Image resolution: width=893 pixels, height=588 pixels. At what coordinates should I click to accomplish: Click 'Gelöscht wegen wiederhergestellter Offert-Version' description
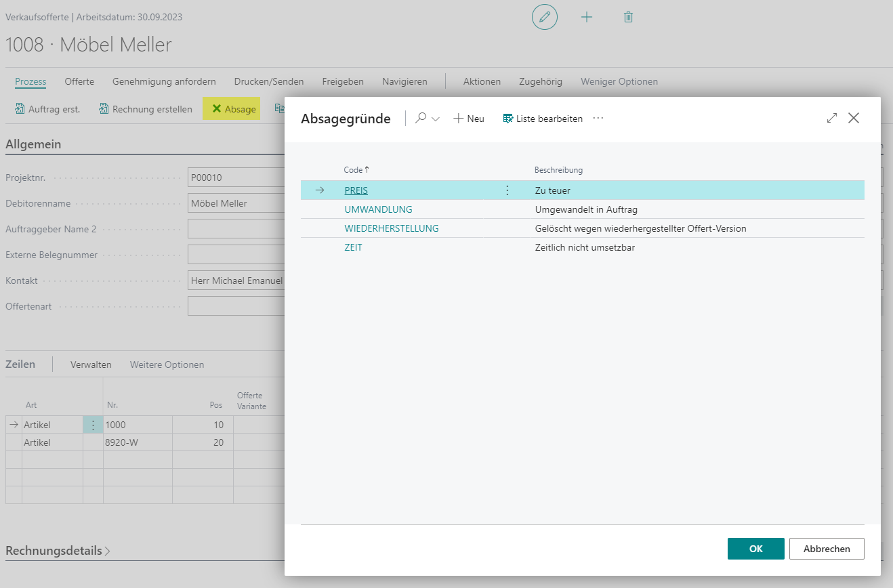(640, 228)
